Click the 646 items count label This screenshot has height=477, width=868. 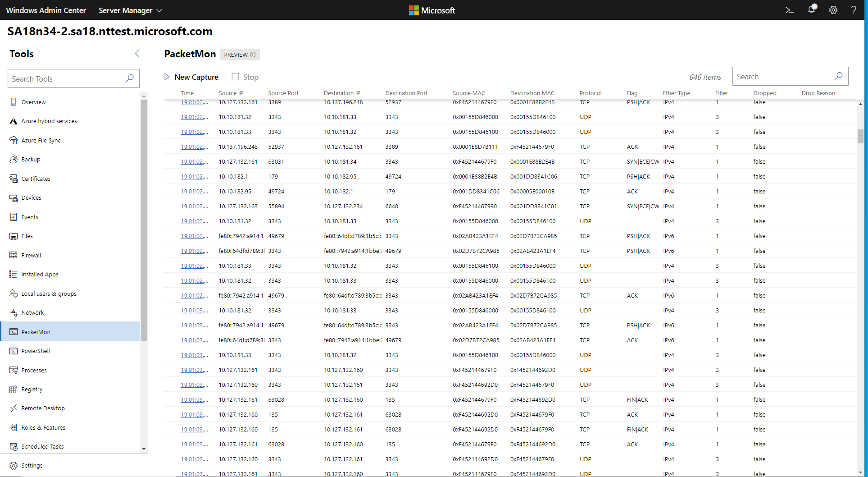pos(705,77)
